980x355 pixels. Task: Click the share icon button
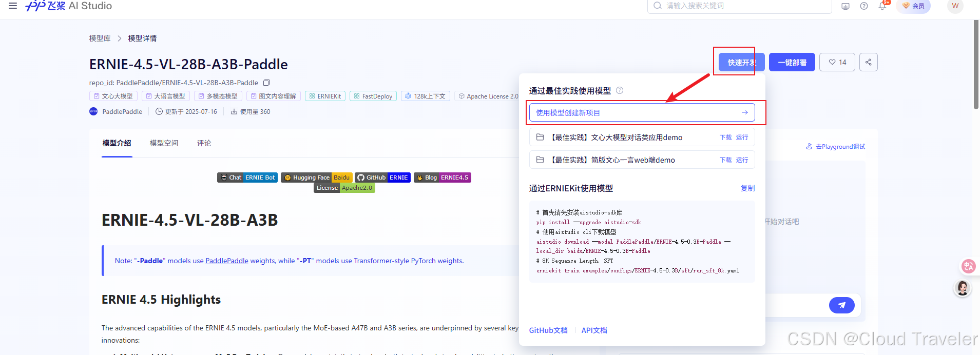(x=869, y=62)
